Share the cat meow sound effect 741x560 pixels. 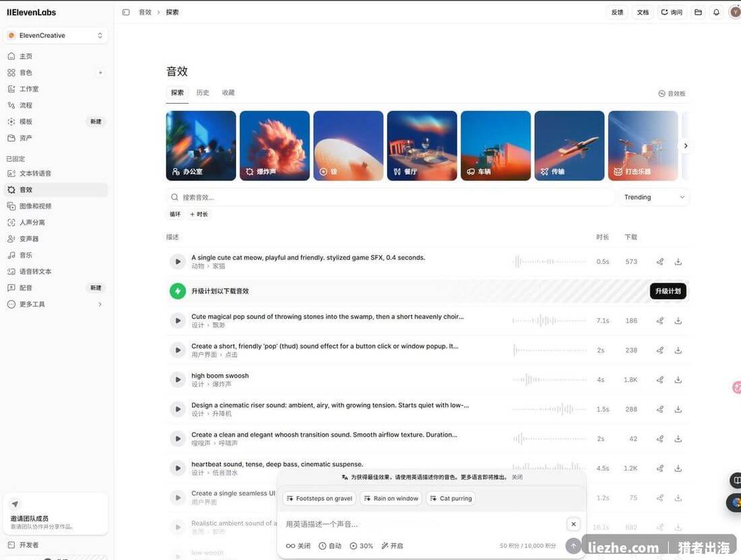(x=660, y=262)
